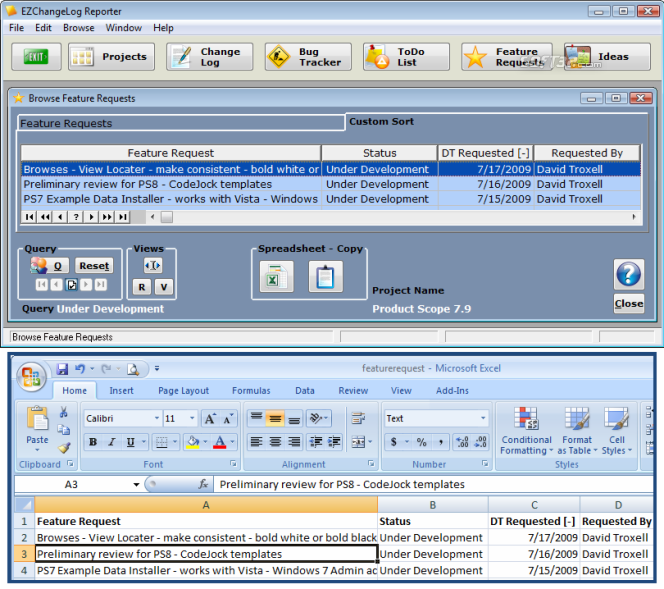The image size is (664, 589).
Task: Open the Projects toolbar button
Action: pyautogui.click(x=111, y=56)
